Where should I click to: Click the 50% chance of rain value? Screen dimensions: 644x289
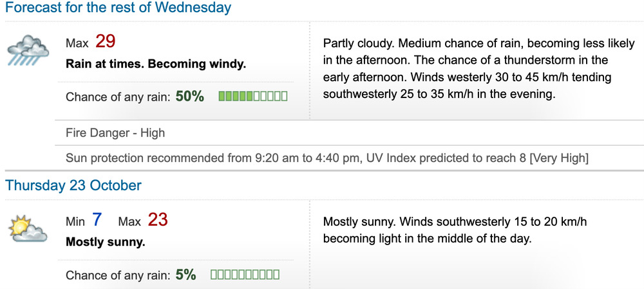click(x=190, y=97)
